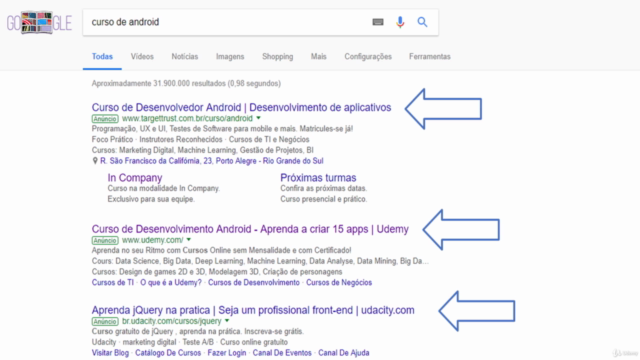Click the br.udacity.com/cursos/jquery URL
Viewport: 640px width, 360px height.
(x=172, y=321)
